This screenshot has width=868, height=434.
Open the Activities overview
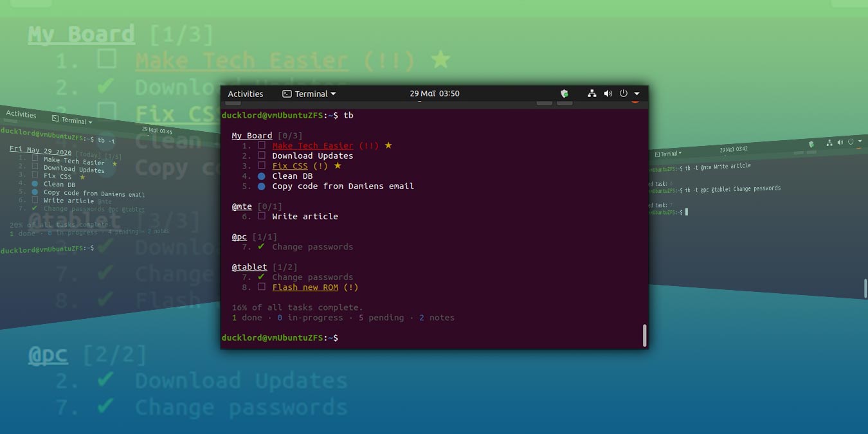(245, 93)
